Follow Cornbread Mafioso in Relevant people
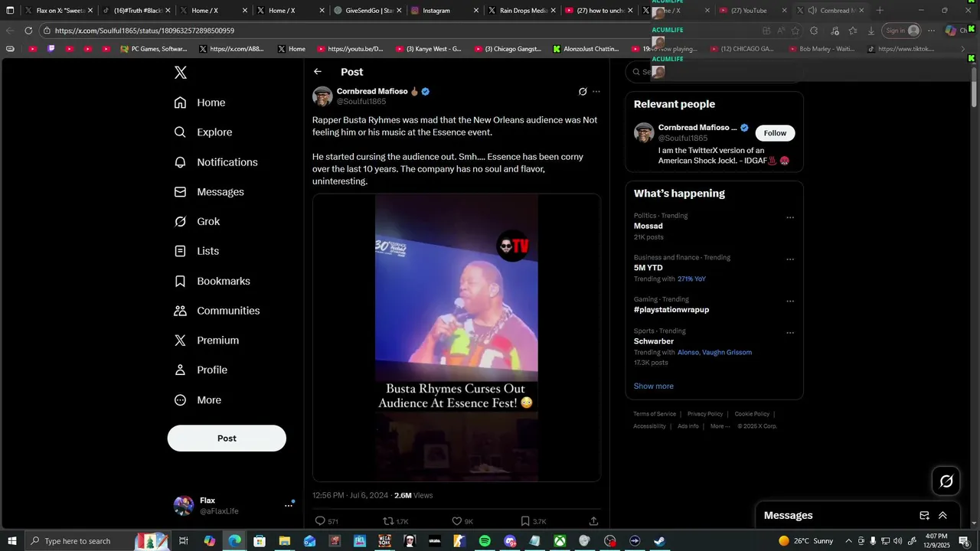Image resolution: width=980 pixels, height=551 pixels. click(775, 133)
